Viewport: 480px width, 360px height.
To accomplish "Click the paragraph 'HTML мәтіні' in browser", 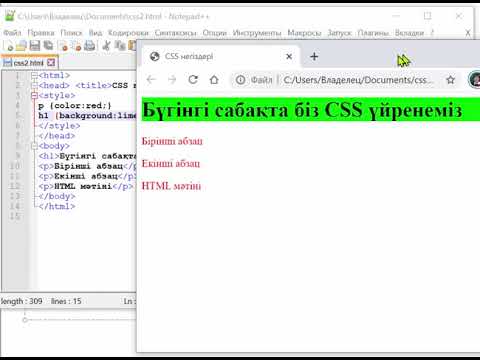I will point(171,186).
